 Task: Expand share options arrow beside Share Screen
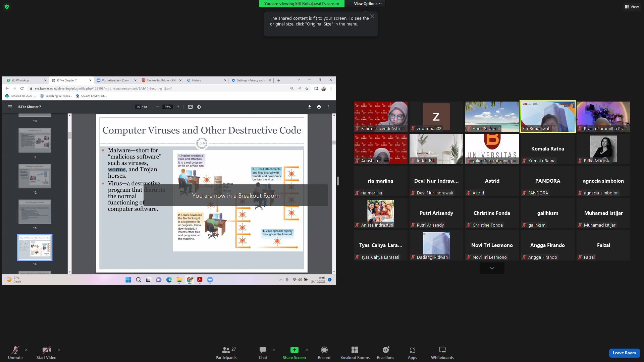click(307, 350)
